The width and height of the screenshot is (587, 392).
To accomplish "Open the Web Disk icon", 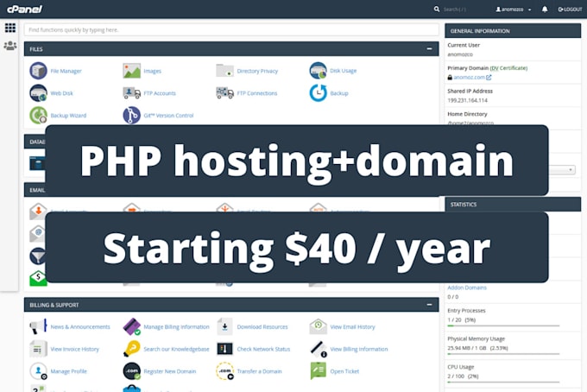I will 38,93.
